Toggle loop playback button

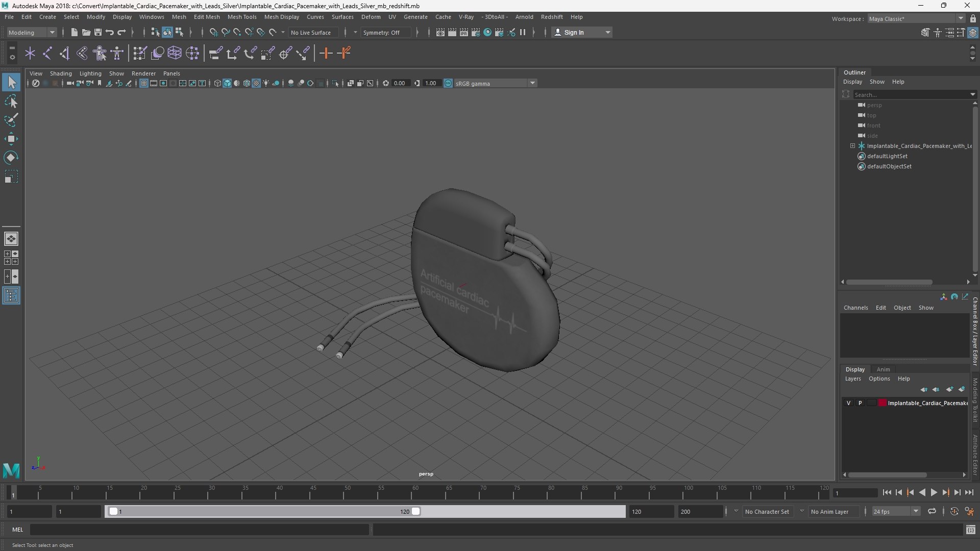click(x=932, y=511)
